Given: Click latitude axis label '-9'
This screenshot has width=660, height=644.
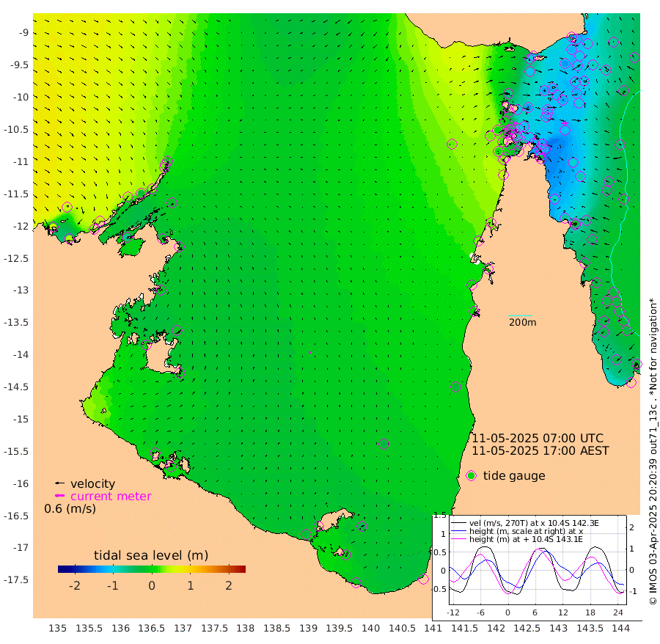Looking at the screenshot, I should click(23, 33).
